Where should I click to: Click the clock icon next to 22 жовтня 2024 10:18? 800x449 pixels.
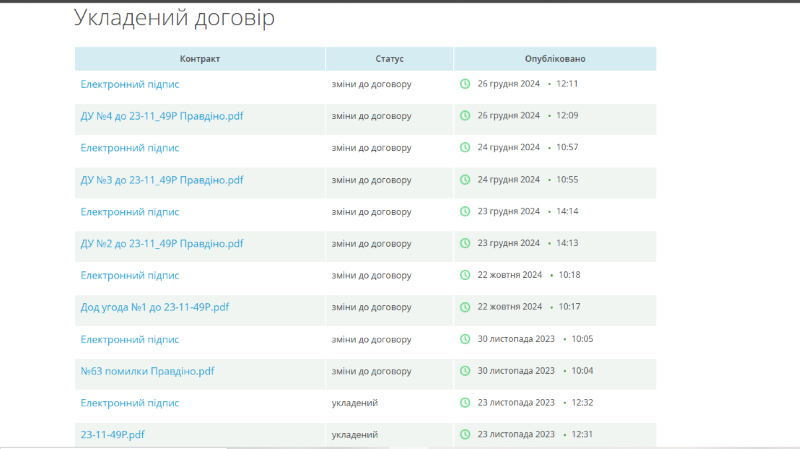pyautogui.click(x=465, y=275)
